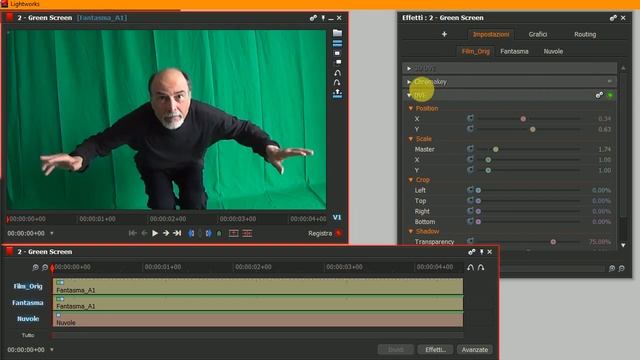Image resolution: width=640 pixels, height=360 pixels.
Task: Mark in point with blue marker icon
Action: point(191,233)
